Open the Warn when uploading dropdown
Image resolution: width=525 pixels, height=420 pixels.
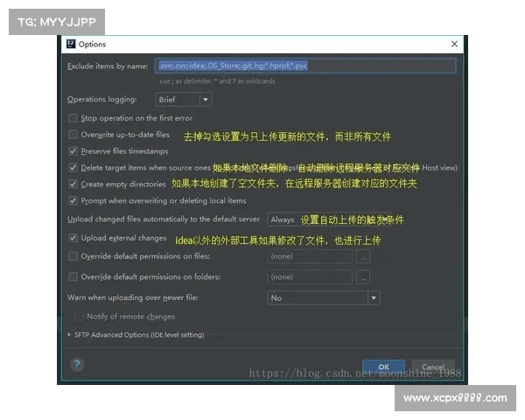(323, 298)
